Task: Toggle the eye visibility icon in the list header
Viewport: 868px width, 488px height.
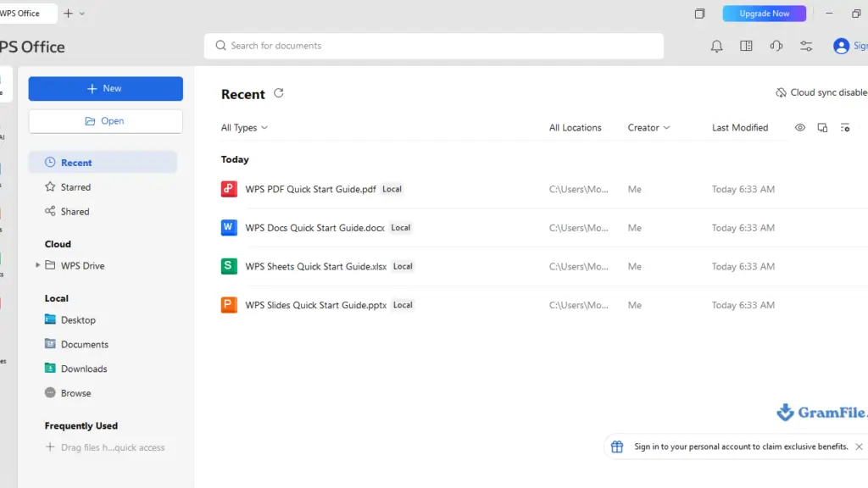Action: [x=800, y=128]
